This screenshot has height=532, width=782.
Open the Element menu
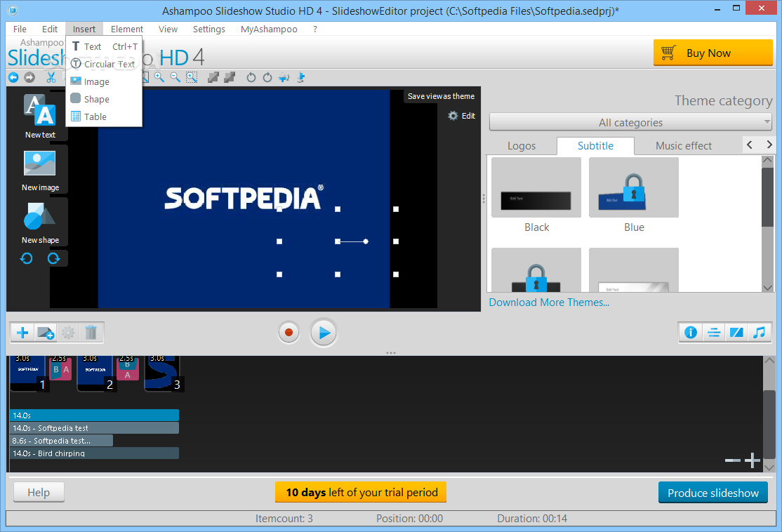pyautogui.click(x=126, y=29)
